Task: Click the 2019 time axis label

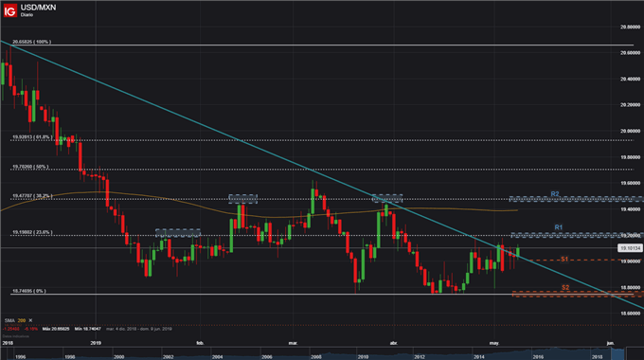Action: click(96, 343)
